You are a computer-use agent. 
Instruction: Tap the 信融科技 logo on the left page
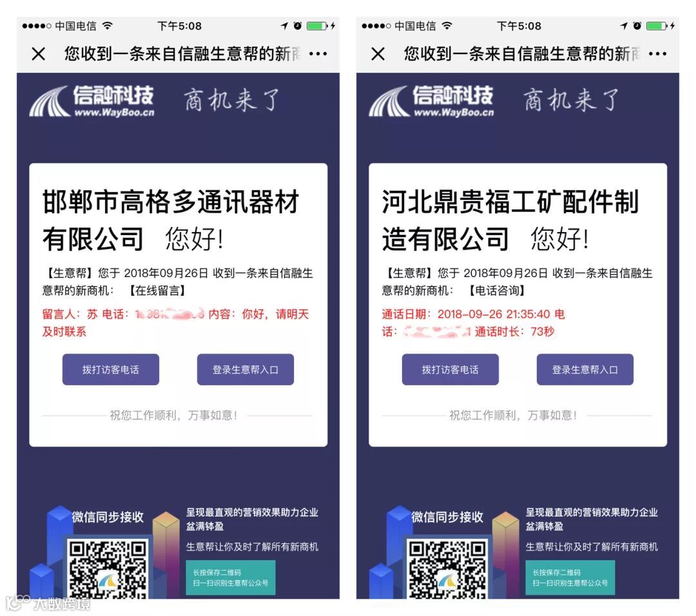[92, 101]
